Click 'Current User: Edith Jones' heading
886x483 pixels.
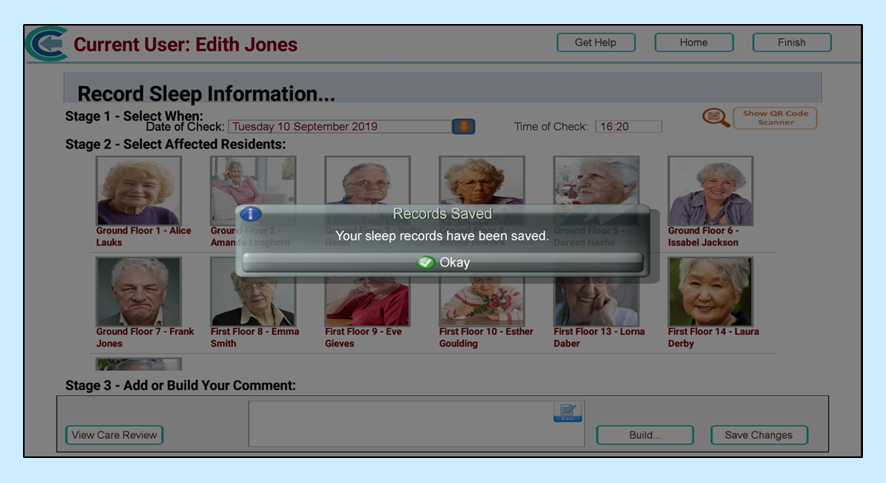pos(185,45)
